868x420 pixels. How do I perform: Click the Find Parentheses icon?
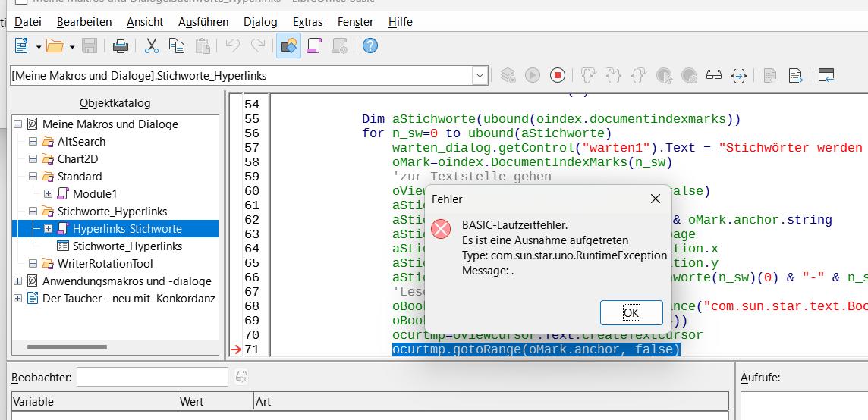[738, 75]
